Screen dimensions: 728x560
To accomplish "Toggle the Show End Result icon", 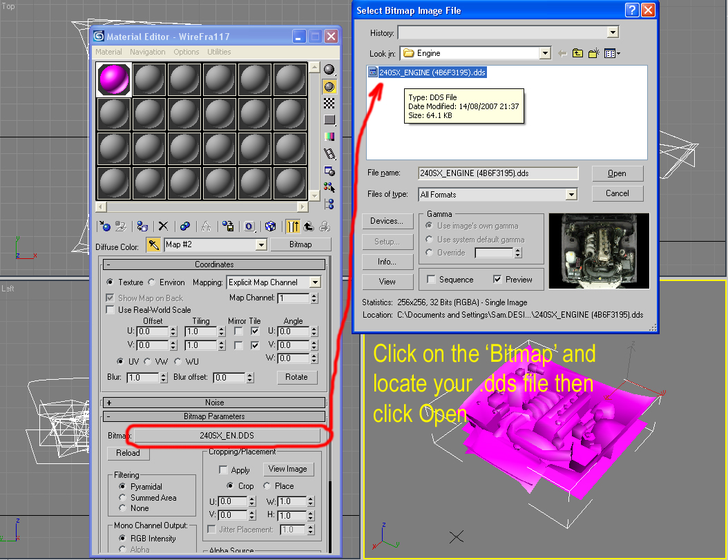I will tap(292, 226).
